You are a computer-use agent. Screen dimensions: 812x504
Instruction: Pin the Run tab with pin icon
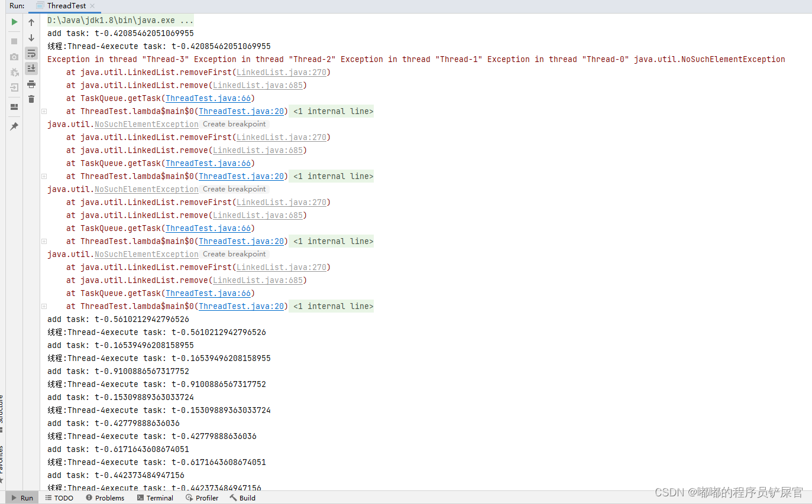[14, 126]
